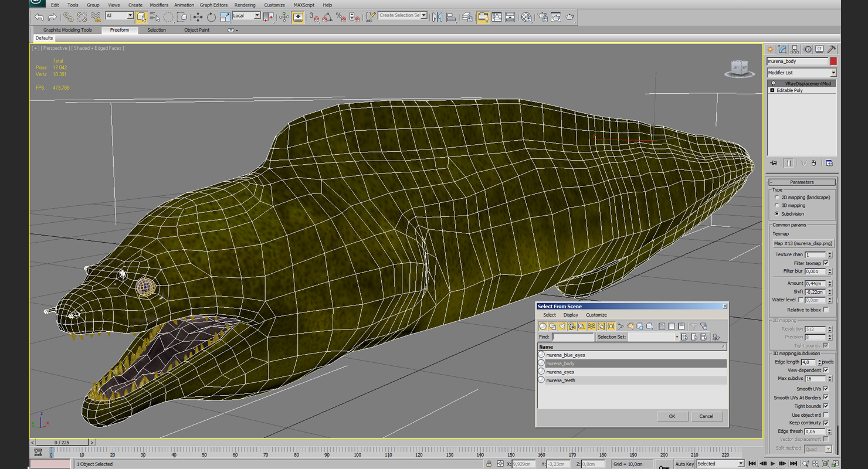Screen dimensions: 868x469
Task: Click murena_body object color swatch
Action: pyautogui.click(x=833, y=61)
